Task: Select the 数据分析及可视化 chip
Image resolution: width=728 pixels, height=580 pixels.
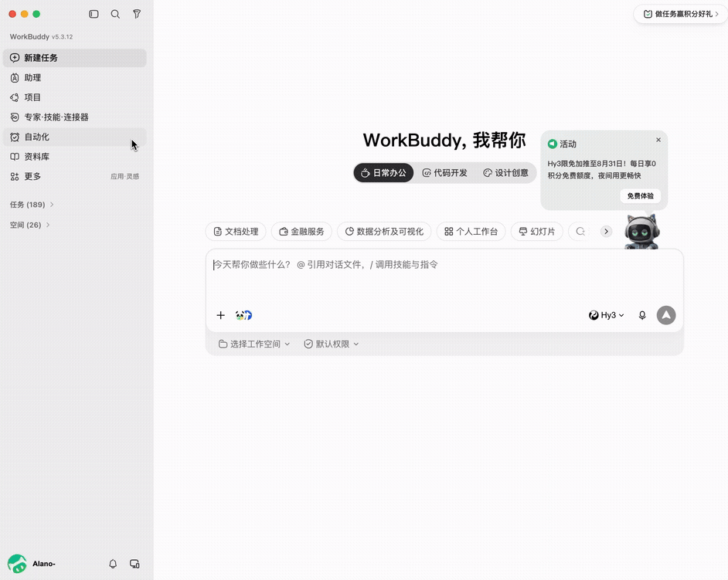Action: [384, 232]
